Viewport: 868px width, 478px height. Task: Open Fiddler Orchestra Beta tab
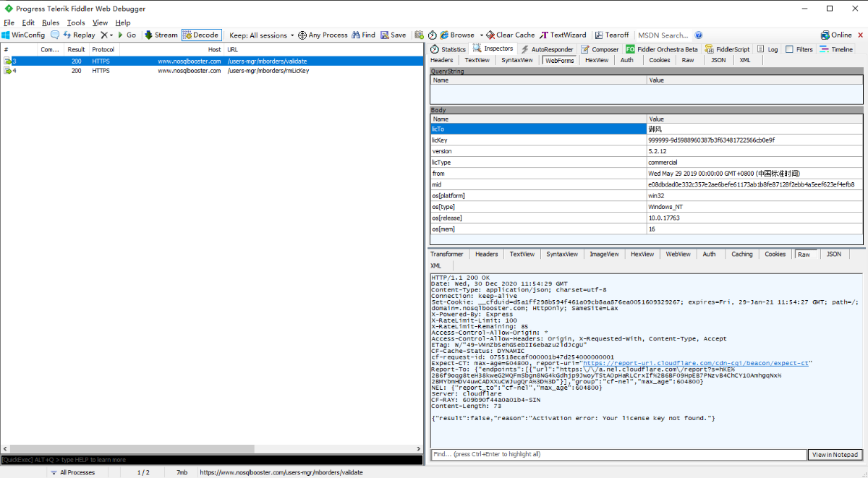662,49
